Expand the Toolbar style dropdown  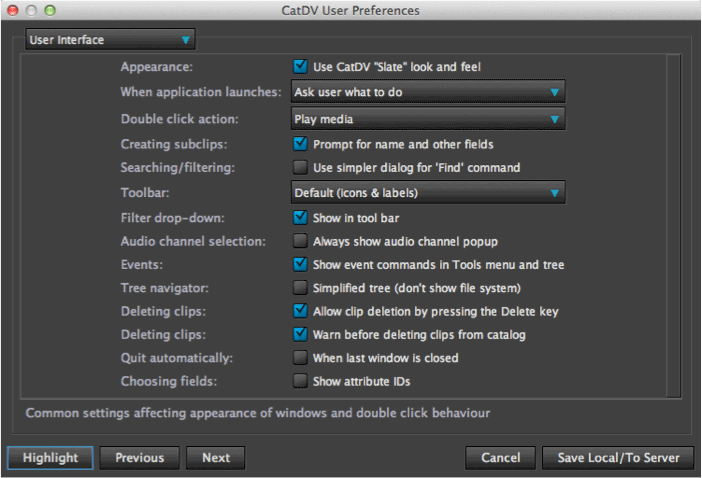point(428,192)
